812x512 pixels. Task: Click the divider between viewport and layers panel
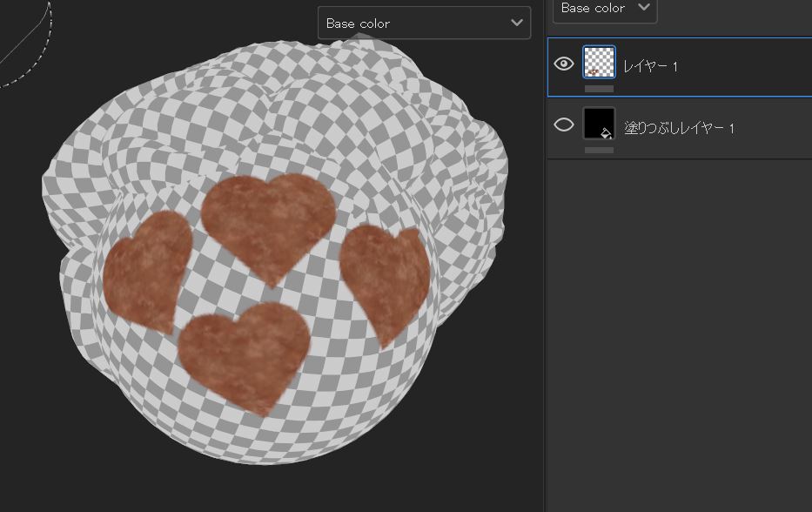click(545, 261)
